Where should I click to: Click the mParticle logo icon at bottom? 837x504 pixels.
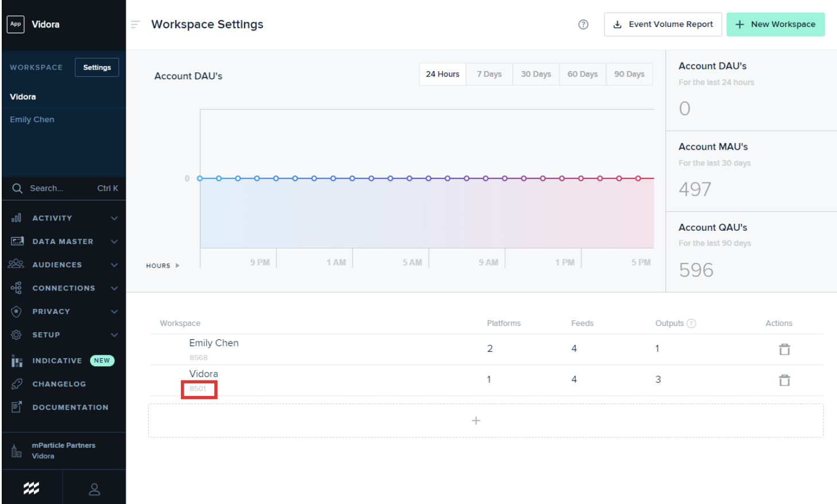click(32, 488)
